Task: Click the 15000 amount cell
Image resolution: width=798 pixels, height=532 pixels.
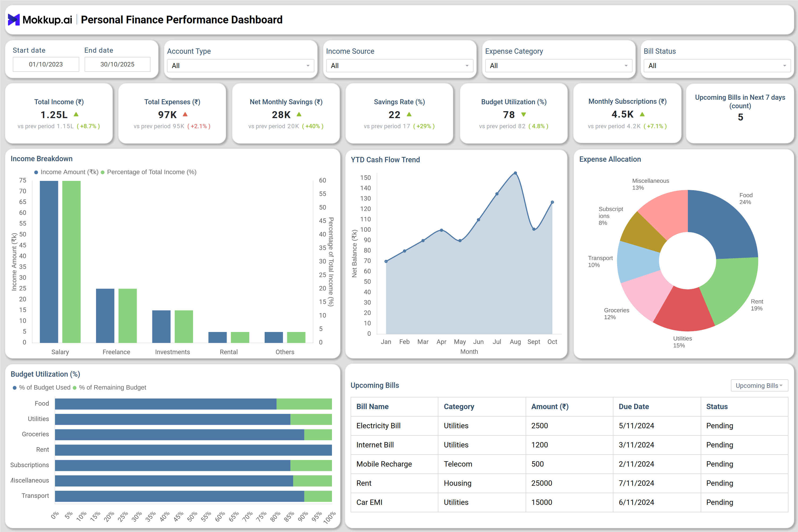Action: [x=542, y=502]
